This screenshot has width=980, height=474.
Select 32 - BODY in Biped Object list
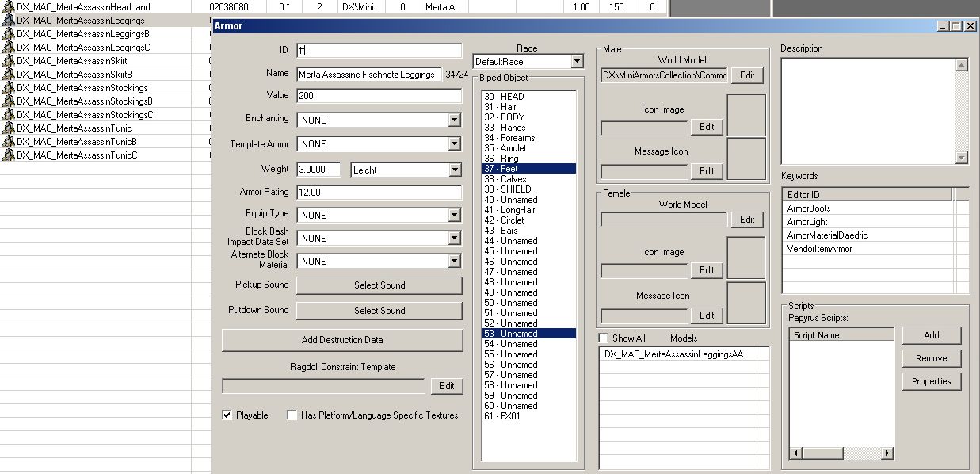pos(513,117)
